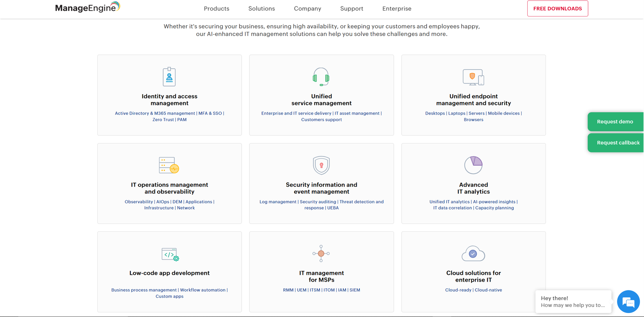Click the Cloud solutions cloud checkmark icon

click(x=473, y=253)
